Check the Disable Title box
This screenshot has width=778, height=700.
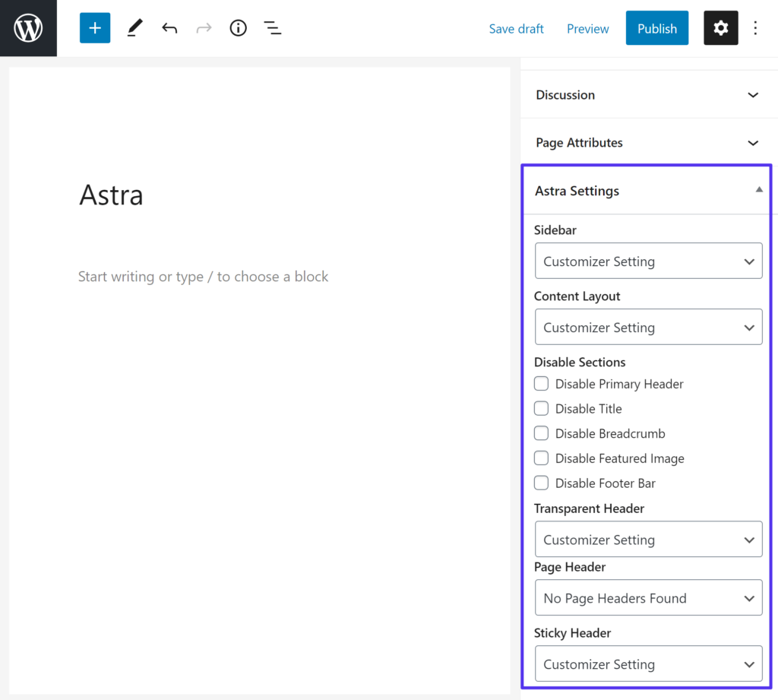click(x=541, y=409)
